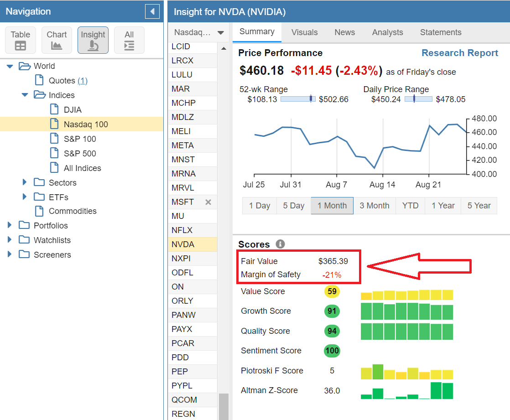Click the Piotroski F Score history bars

(x=406, y=372)
